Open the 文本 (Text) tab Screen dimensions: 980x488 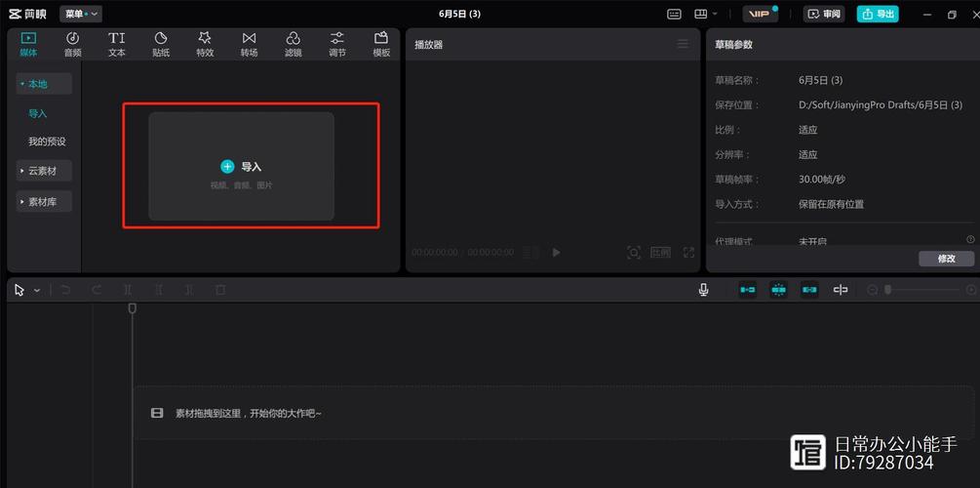(117, 45)
